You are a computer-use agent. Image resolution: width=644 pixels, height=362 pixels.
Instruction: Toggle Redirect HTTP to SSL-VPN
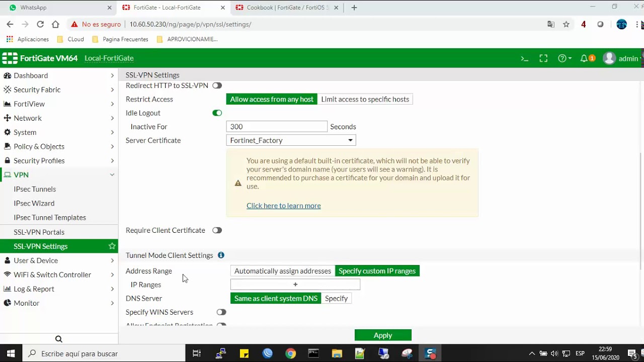(x=217, y=85)
